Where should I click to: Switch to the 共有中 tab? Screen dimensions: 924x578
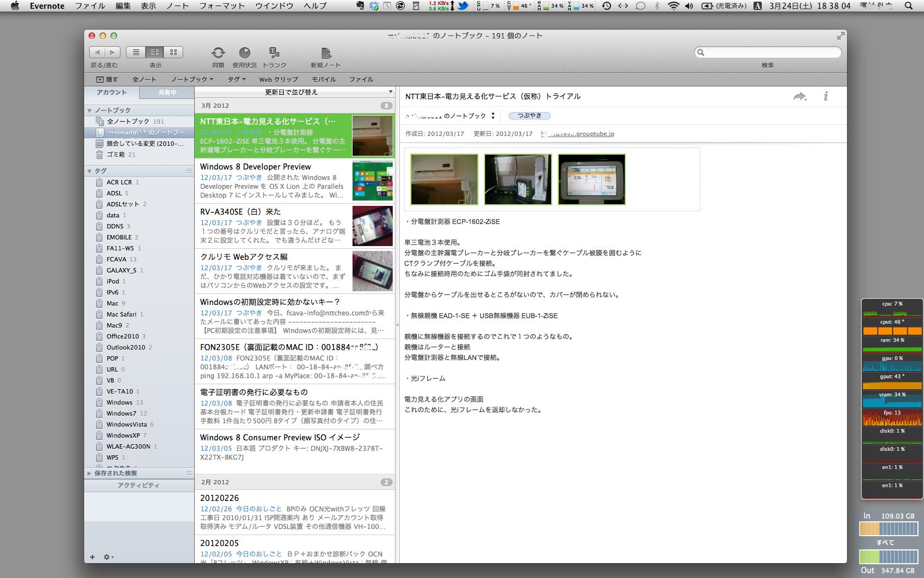pyautogui.click(x=167, y=92)
